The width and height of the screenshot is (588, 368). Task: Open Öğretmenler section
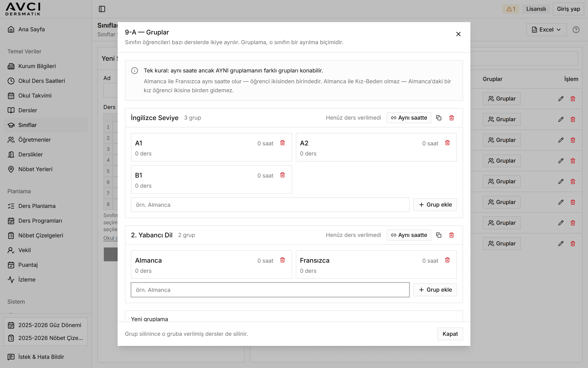click(46, 140)
